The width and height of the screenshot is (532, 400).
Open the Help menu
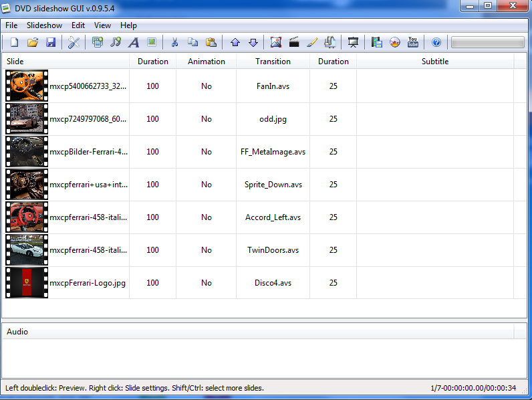128,25
